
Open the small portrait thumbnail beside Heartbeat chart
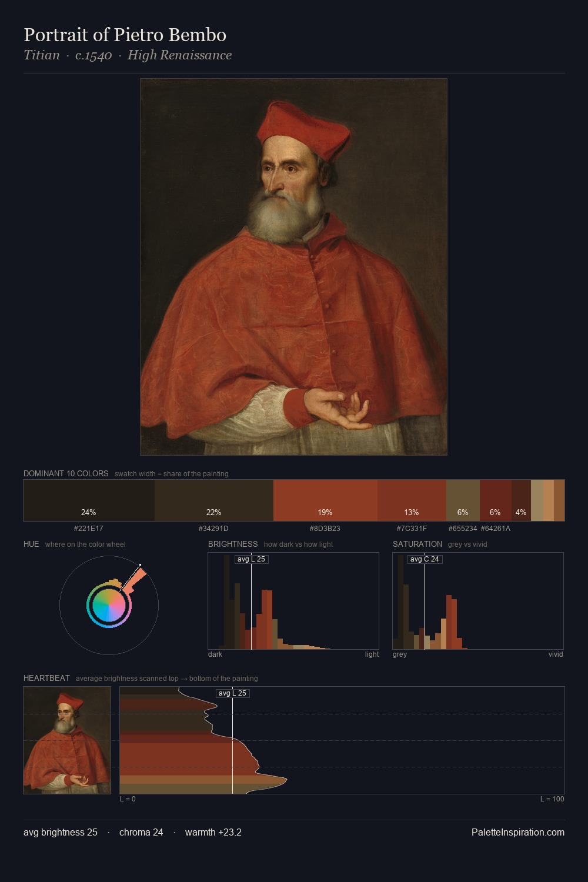click(67, 740)
